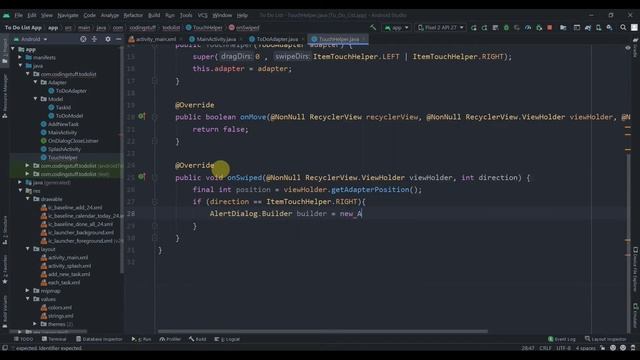Viewport: 640px width, 360px height.
Task: Open the Terminal tool window
Action: pos(54,339)
